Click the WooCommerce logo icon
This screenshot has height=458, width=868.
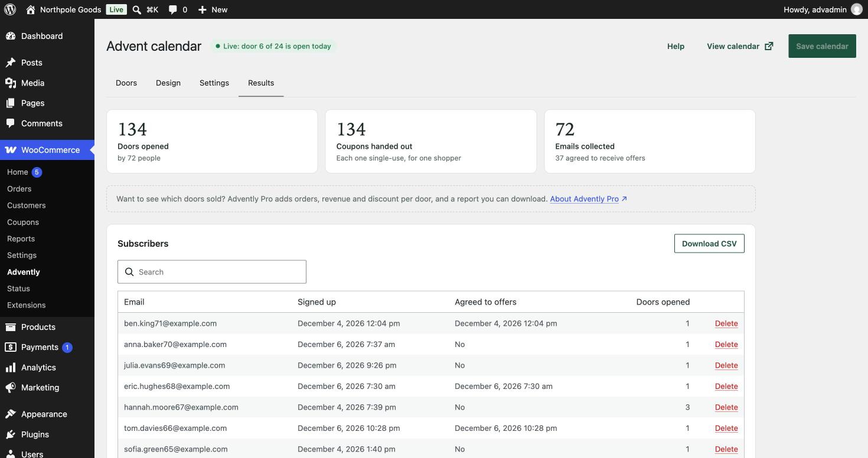tap(11, 150)
